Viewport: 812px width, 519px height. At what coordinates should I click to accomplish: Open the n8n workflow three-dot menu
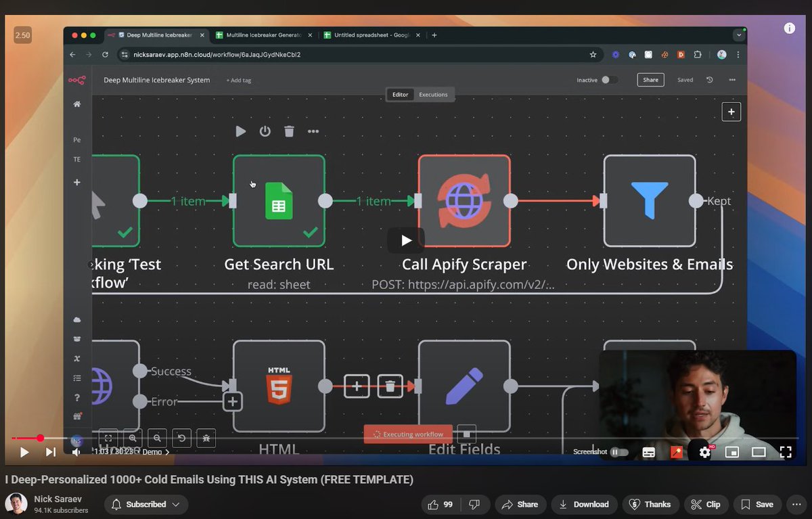point(732,80)
